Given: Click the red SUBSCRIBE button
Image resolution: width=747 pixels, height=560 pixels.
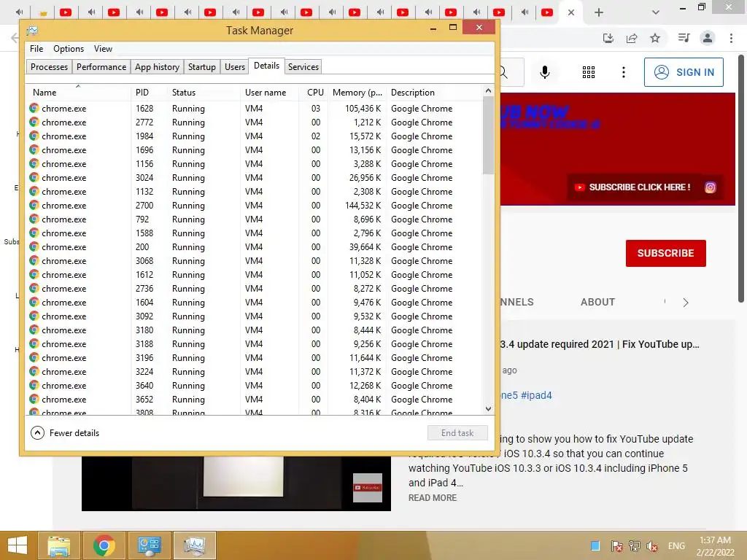Looking at the screenshot, I should (665, 253).
